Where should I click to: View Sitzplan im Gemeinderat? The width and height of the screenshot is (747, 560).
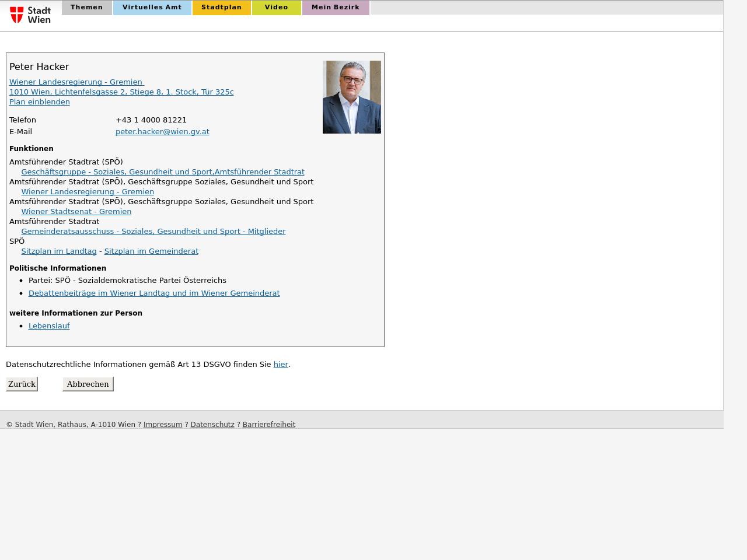pos(151,251)
